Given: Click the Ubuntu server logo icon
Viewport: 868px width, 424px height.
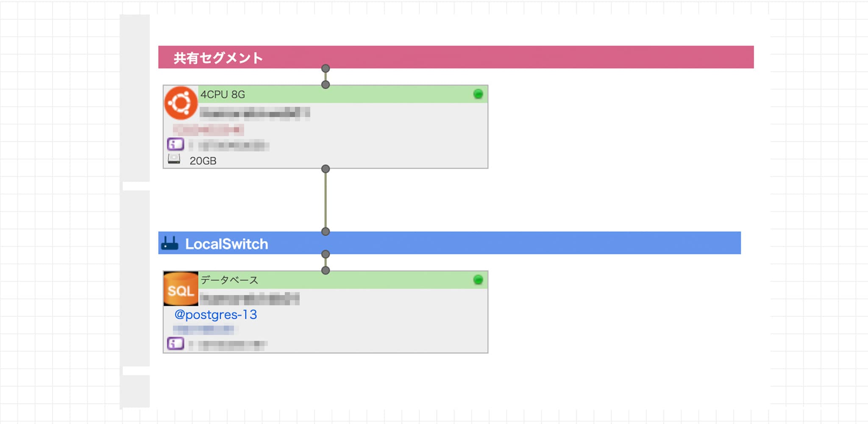Looking at the screenshot, I should (x=181, y=103).
